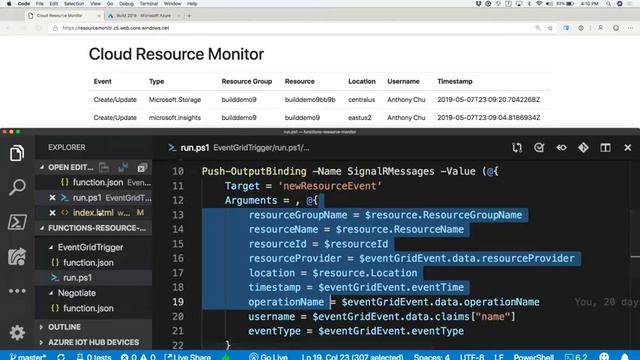Switch to Build 2019 Microsoft Azure tab
Screen dimensions: 640x360
coord(143,16)
